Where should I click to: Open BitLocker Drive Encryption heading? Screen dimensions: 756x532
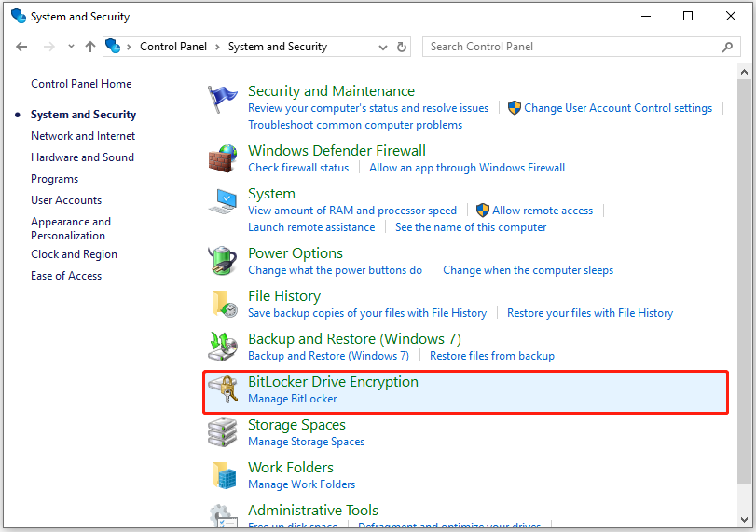click(x=333, y=382)
